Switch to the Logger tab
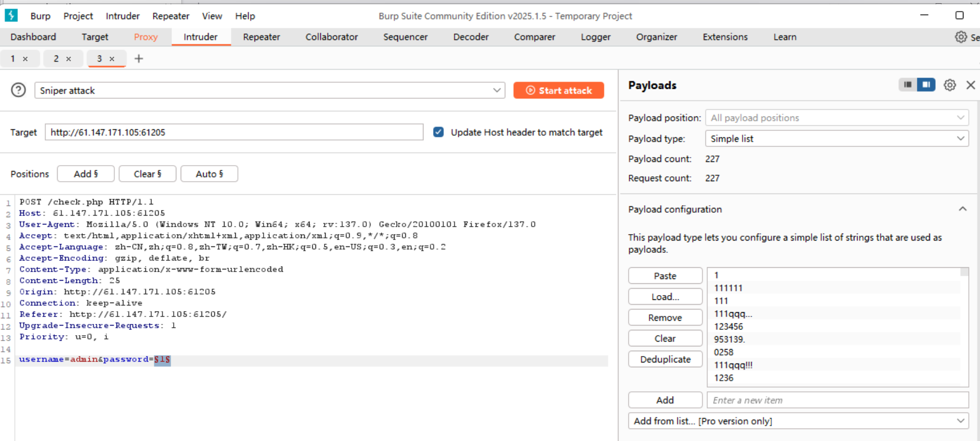 (x=596, y=37)
